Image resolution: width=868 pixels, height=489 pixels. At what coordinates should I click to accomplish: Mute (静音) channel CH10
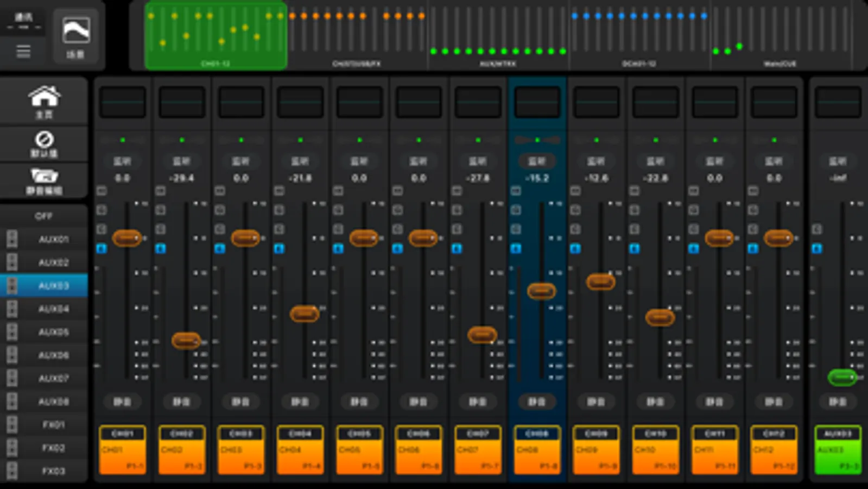point(656,402)
